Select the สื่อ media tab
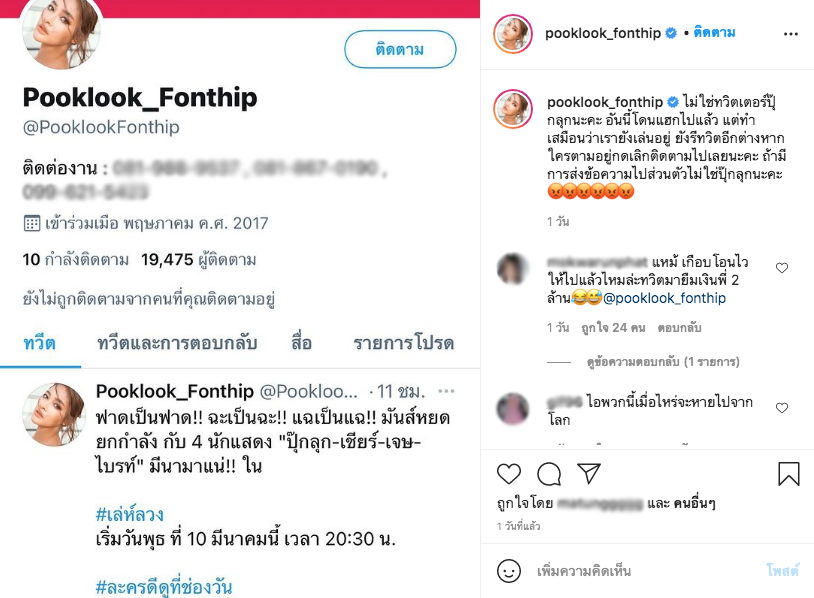 click(x=301, y=343)
